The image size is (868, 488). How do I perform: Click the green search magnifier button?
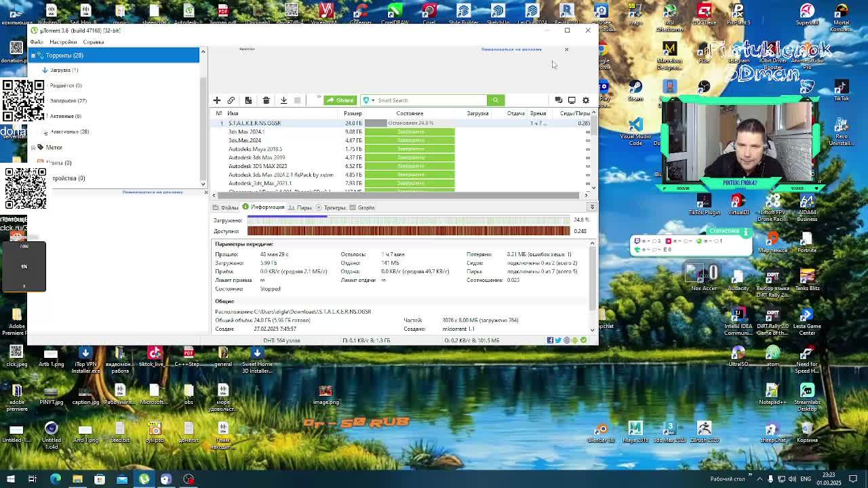pos(496,100)
